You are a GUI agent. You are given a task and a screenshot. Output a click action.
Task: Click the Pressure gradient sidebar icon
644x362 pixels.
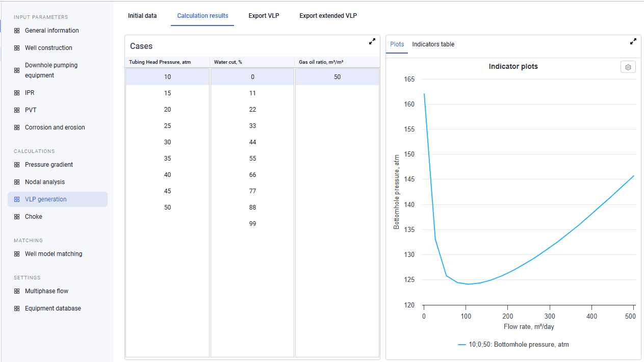[x=17, y=165]
